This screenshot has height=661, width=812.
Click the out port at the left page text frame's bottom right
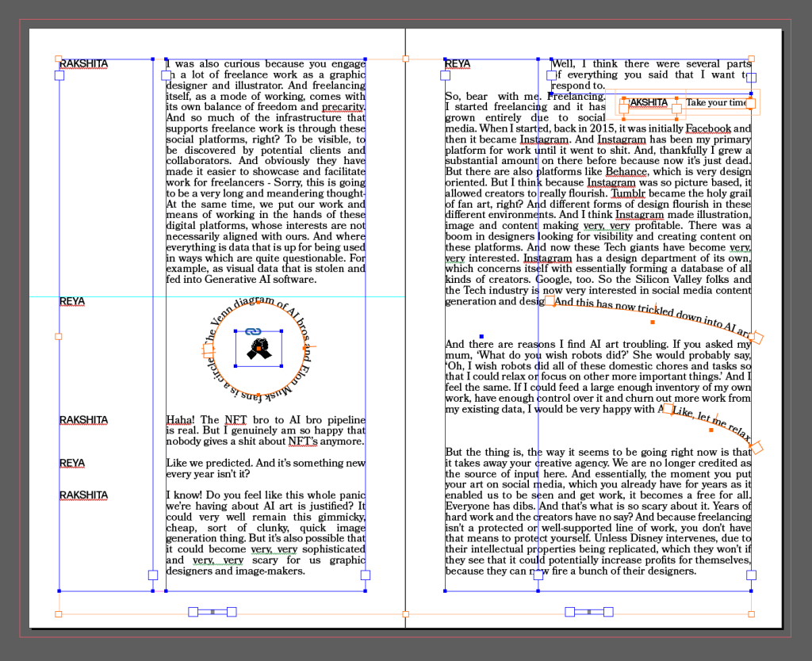pos(365,575)
